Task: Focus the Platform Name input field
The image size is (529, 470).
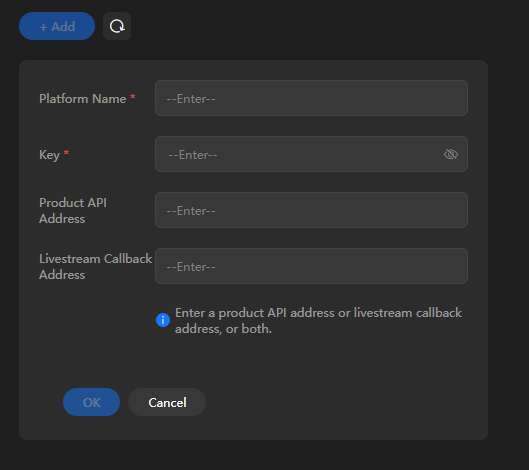Action: point(311,98)
